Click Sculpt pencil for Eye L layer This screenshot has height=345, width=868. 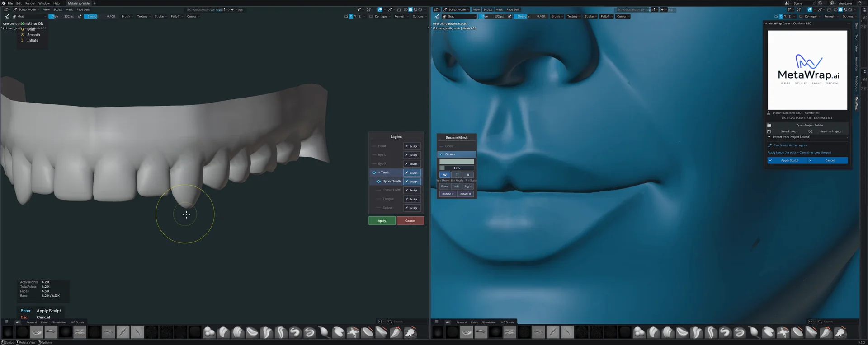[x=412, y=155]
